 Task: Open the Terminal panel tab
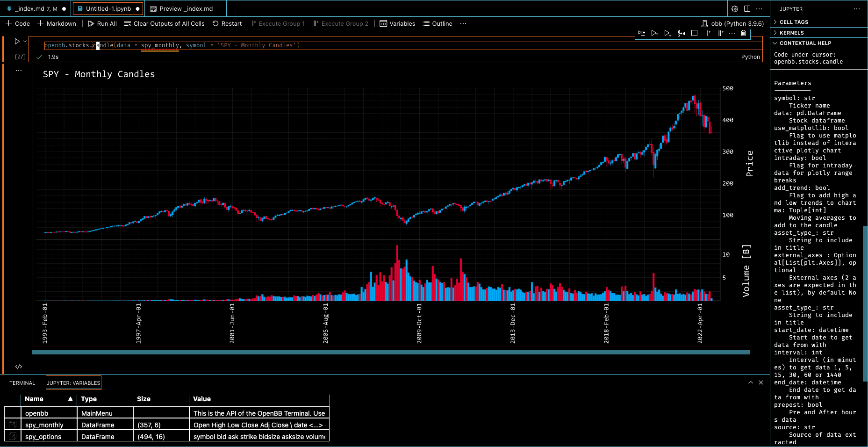(22, 383)
